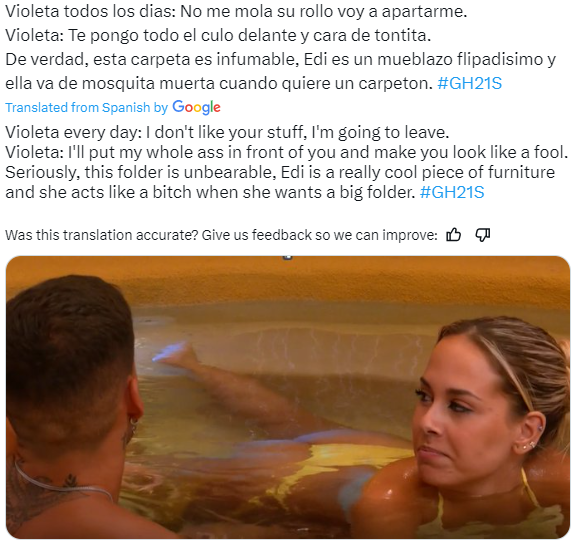Click the earring on the dark-haired person
This screenshot has height=549, width=571.
(133, 426)
